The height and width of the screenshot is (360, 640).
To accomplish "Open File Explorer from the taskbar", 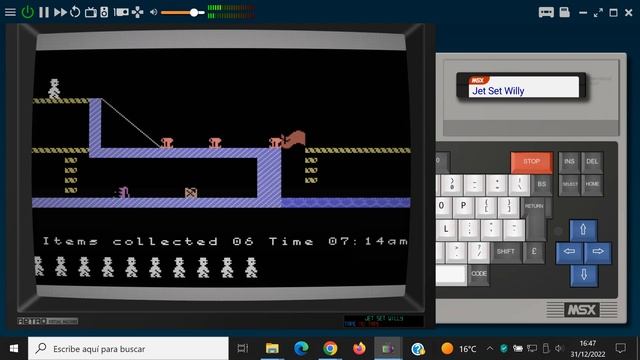I will point(272,349).
